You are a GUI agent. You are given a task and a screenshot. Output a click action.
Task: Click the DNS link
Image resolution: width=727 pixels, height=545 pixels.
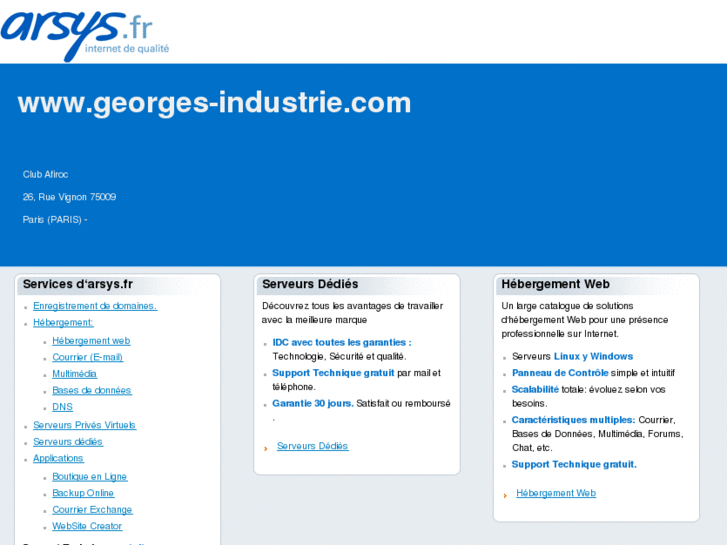(x=63, y=407)
